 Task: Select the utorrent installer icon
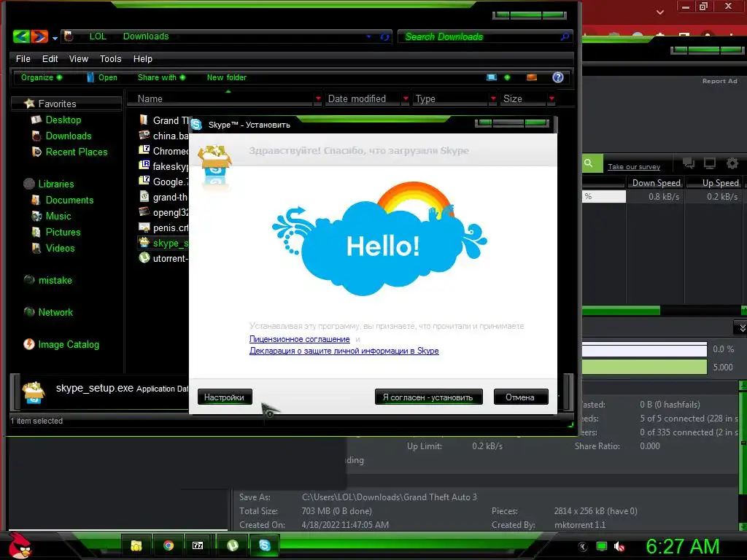(144, 257)
